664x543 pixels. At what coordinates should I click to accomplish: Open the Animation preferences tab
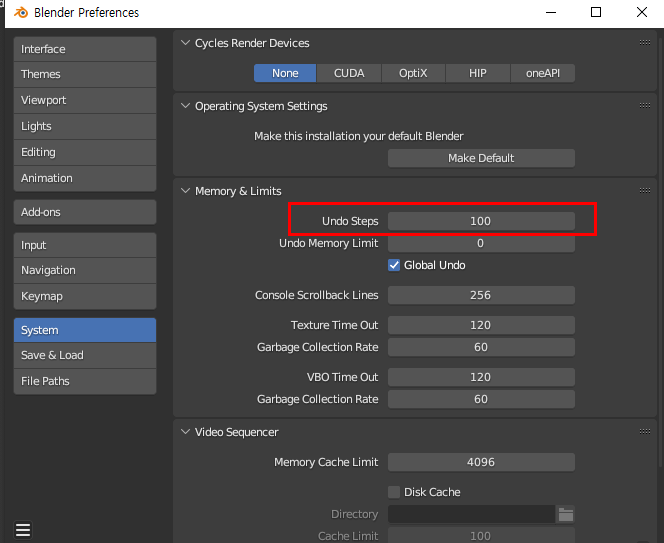[85, 178]
